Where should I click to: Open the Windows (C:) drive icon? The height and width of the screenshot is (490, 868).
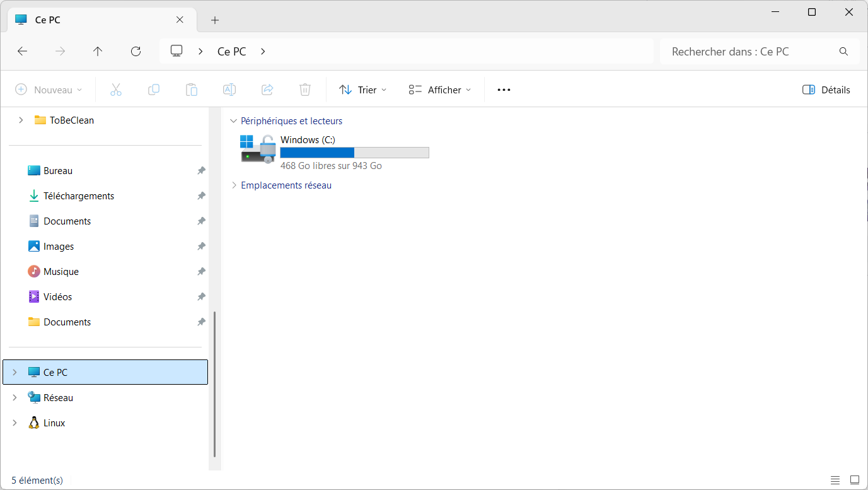point(258,149)
